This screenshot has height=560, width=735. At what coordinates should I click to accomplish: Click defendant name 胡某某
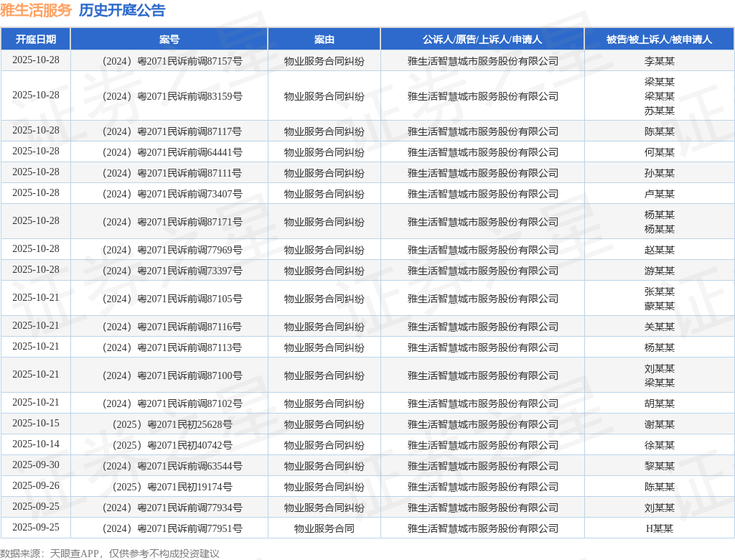pos(659,403)
